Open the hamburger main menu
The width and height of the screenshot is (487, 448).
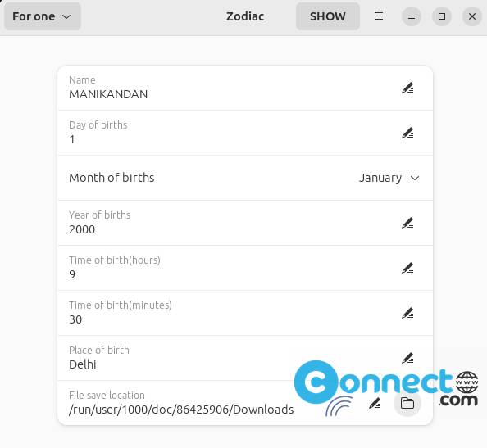[379, 16]
